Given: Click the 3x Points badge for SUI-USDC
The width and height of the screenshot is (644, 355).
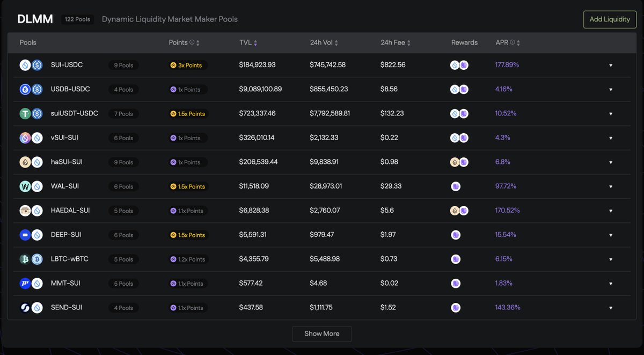Looking at the screenshot, I should click(x=187, y=65).
